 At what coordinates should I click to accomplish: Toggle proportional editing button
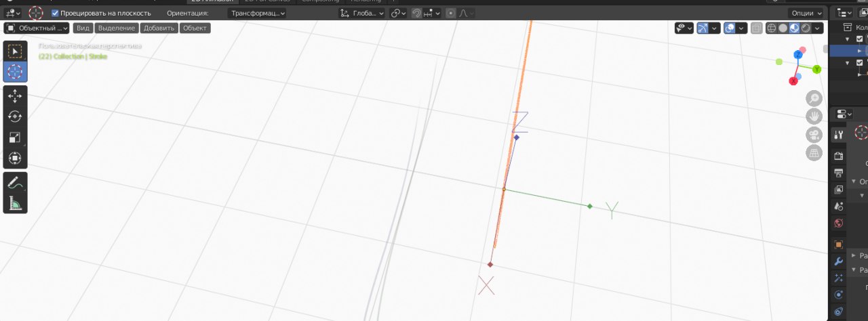pyautogui.click(x=450, y=13)
